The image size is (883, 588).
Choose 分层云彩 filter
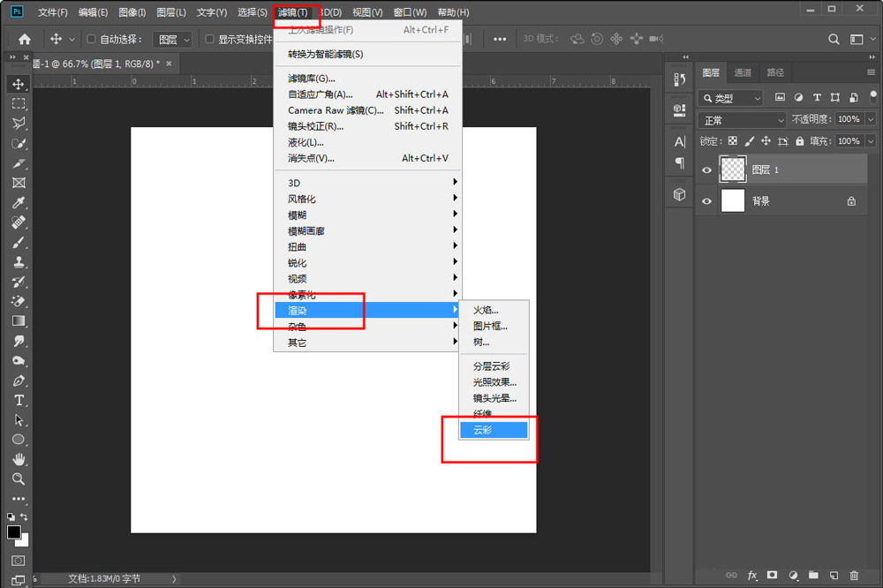point(494,366)
